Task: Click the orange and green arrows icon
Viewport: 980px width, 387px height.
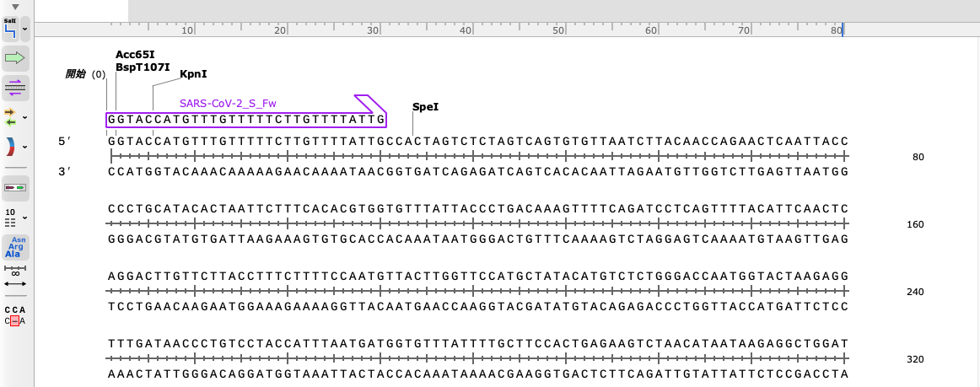Action: 11,116
